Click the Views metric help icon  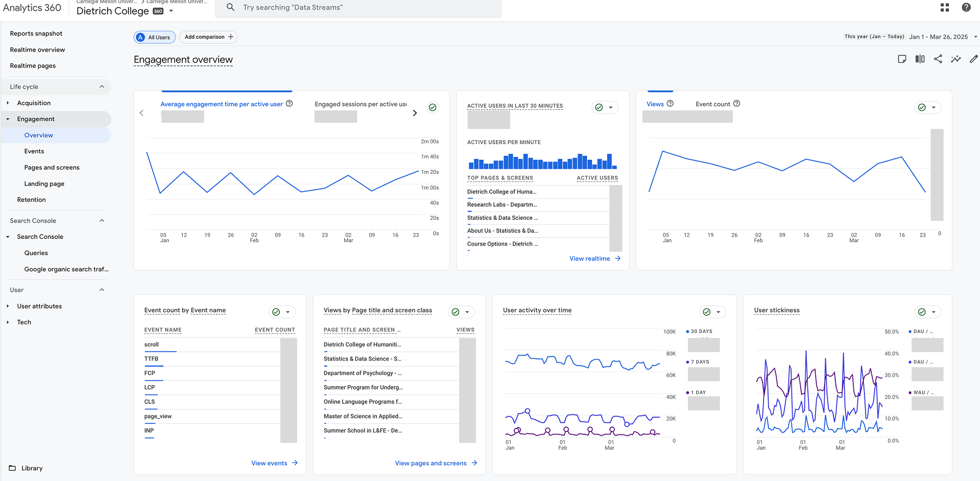point(670,104)
